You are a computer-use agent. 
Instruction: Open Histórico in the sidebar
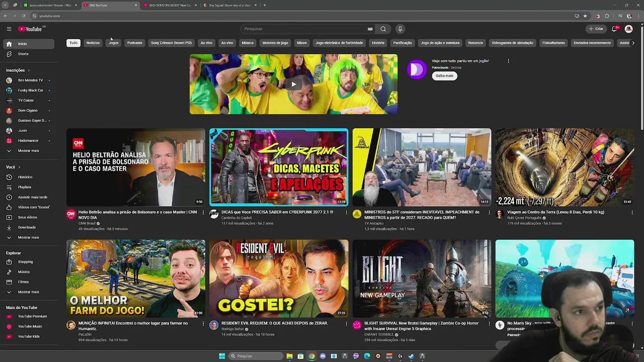(x=29, y=177)
